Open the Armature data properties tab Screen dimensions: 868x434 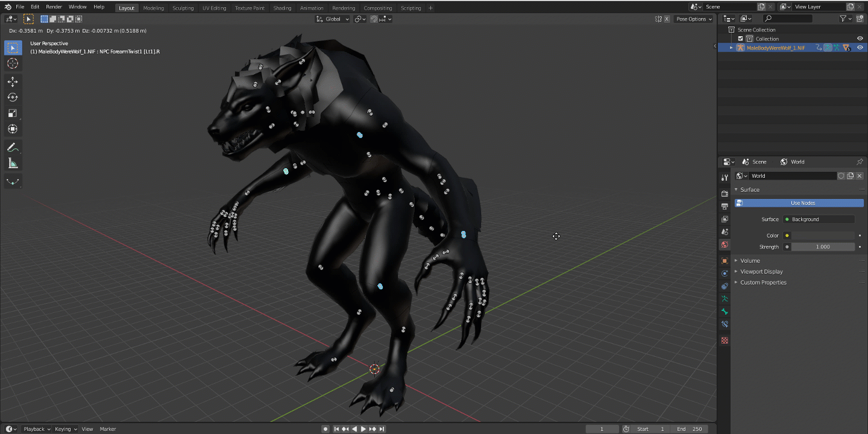(725, 299)
